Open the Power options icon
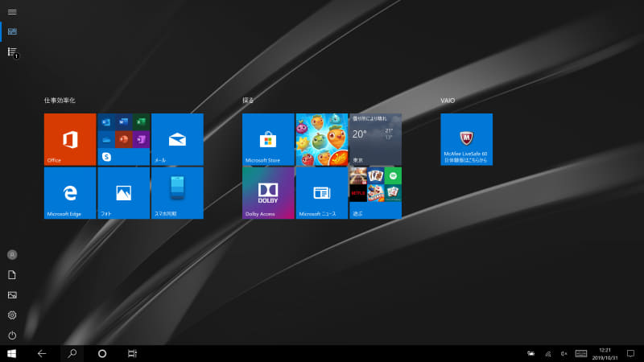 point(12,335)
